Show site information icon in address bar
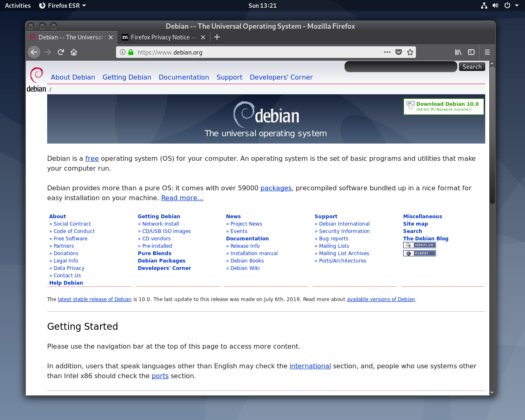 122,52
